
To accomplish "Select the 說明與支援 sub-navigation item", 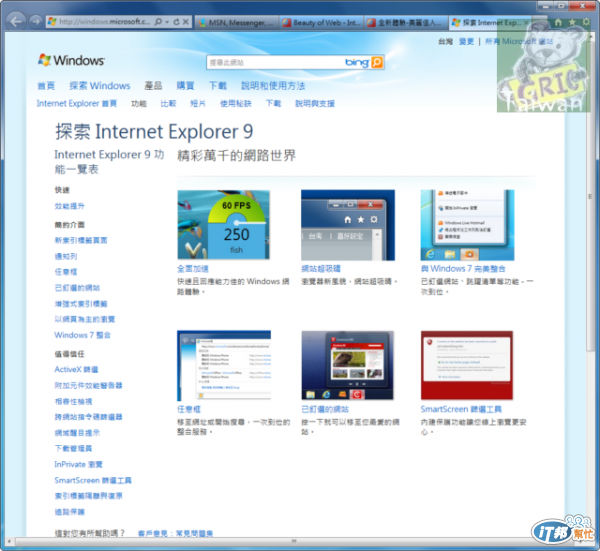I will 315,103.
